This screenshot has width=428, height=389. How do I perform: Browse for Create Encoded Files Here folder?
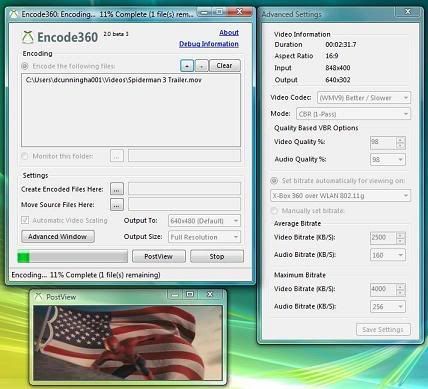click(x=117, y=189)
